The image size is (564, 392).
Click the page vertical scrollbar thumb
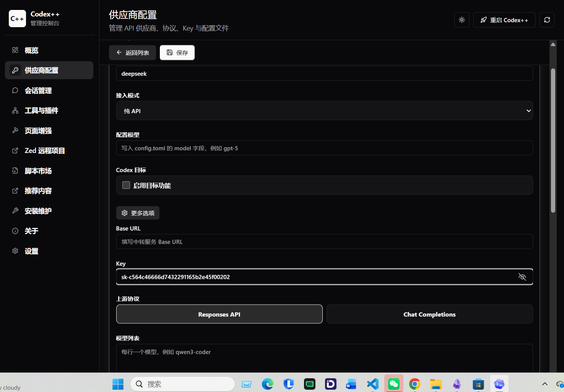point(553,140)
